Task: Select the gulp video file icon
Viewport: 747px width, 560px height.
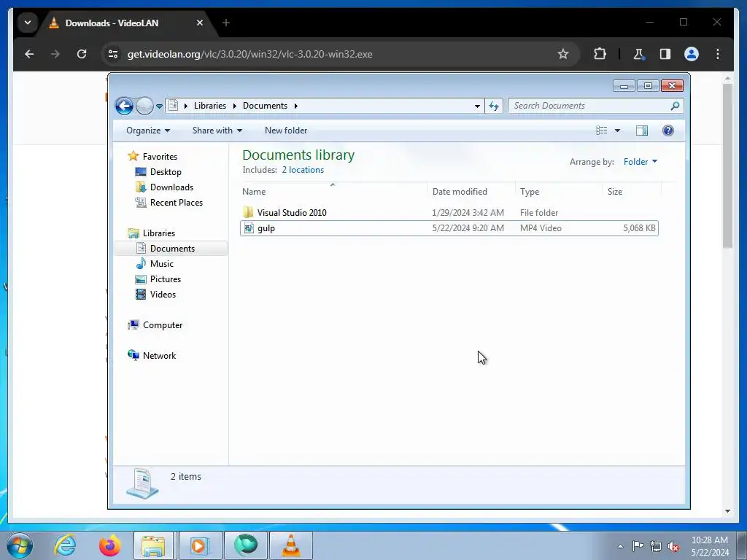Action: pos(248,228)
